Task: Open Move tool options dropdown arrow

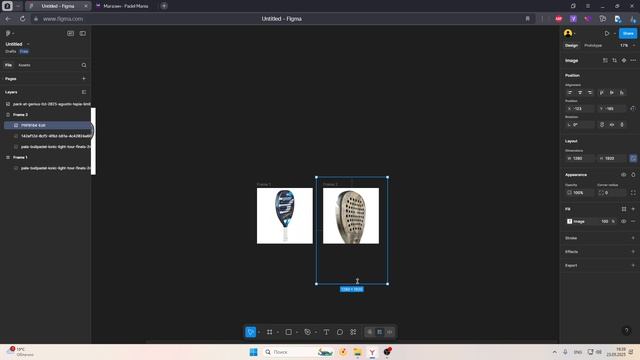Action: click(x=259, y=332)
